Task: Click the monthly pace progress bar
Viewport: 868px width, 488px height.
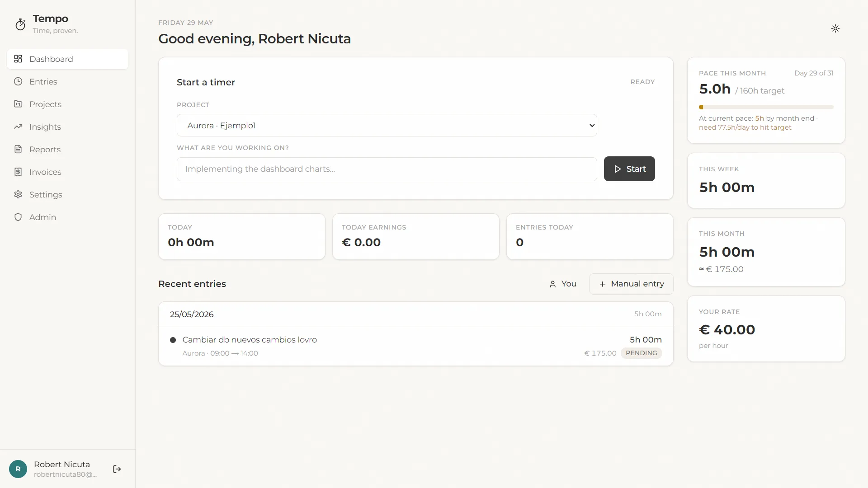Action: point(766,107)
